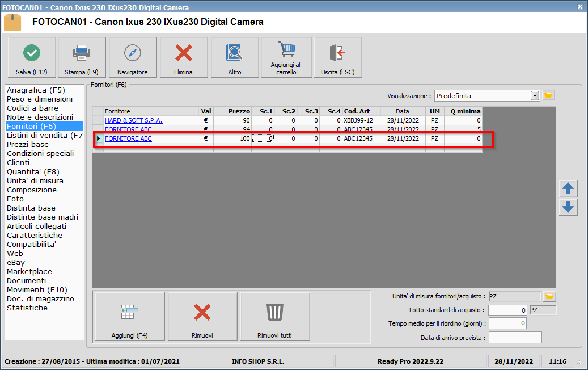Open folder icon next to Visualizzazione

[548, 95]
